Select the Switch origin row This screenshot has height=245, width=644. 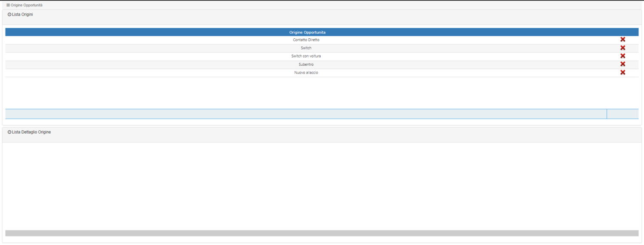point(306,48)
